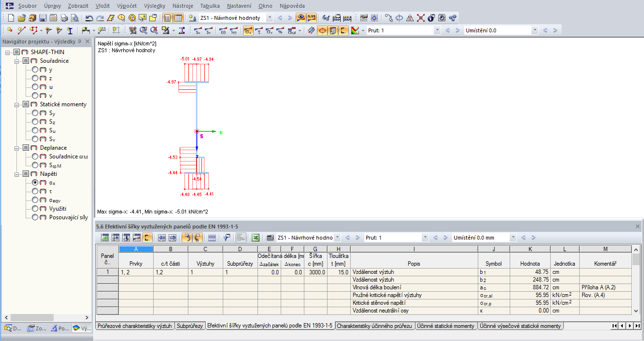The height and width of the screenshot is (341, 644).
Task: Switch to the Subprůřezy tab
Action: tap(189, 326)
